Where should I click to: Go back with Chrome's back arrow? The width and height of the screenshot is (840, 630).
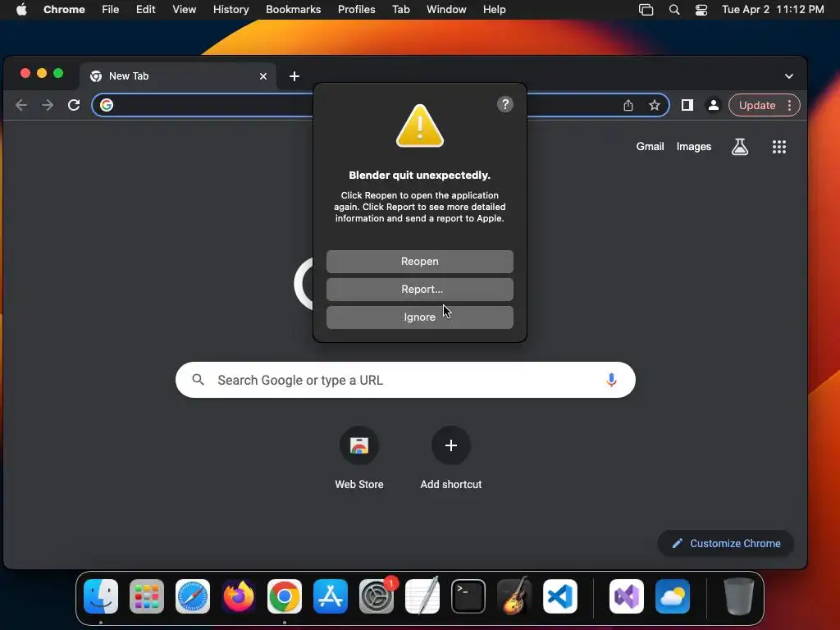click(21, 105)
